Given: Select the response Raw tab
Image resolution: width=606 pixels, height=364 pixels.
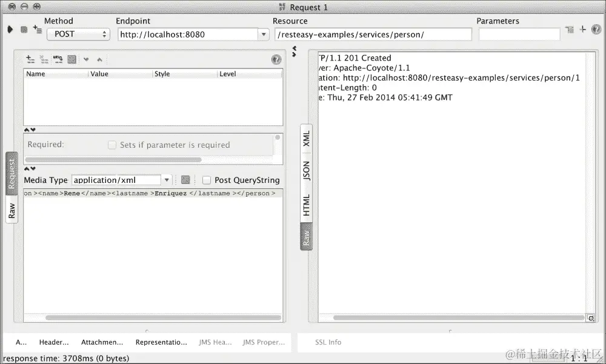Looking at the screenshot, I should point(306,237).
